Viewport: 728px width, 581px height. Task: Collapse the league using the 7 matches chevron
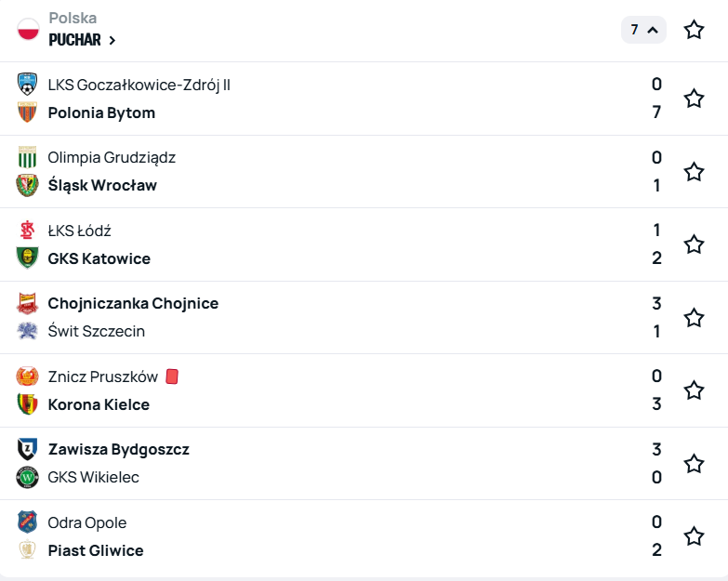643,30
